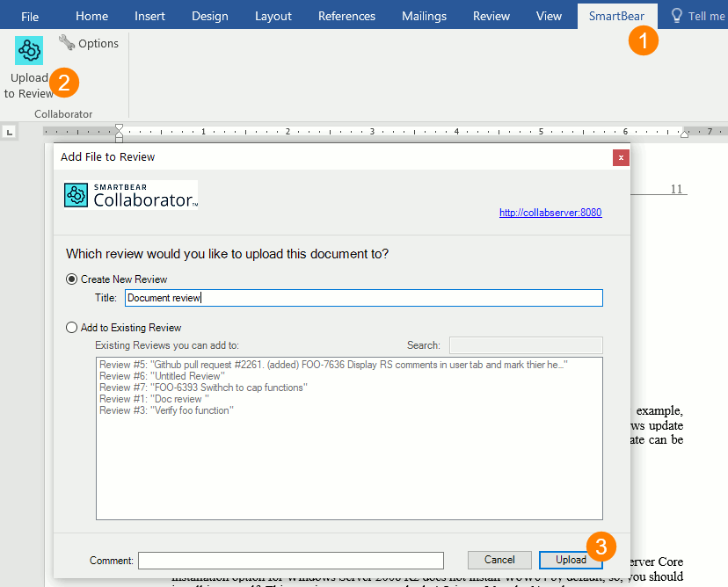The image size is (728, 587).
Task: Click the left indent marker on ruler
Action: 120,136
